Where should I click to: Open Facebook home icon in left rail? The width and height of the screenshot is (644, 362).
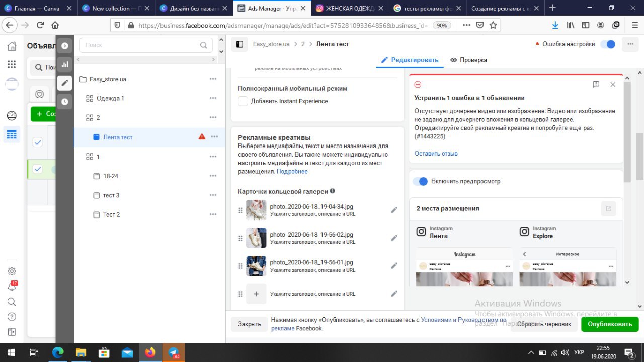[x=12, y=46]
